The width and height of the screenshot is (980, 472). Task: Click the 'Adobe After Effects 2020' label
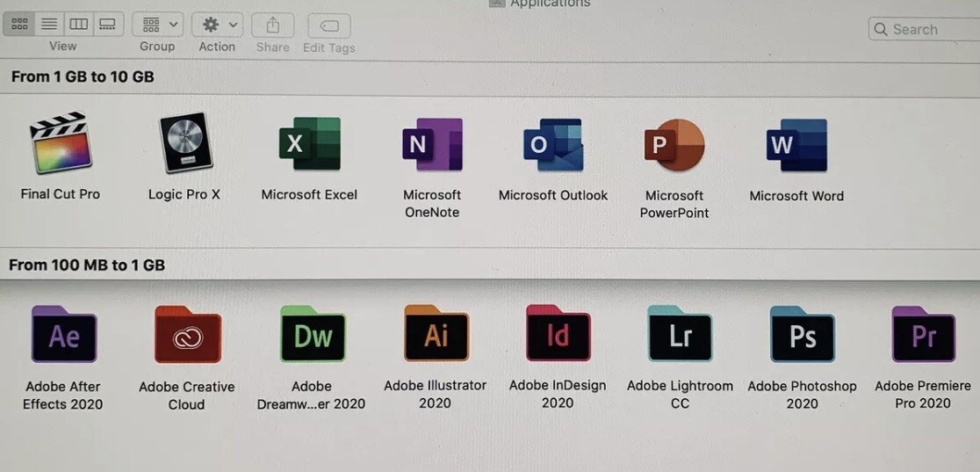point(62,395)
